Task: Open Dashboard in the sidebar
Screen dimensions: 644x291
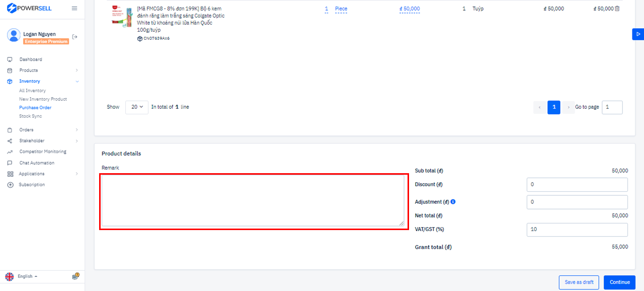Action: tap(31, 59)
